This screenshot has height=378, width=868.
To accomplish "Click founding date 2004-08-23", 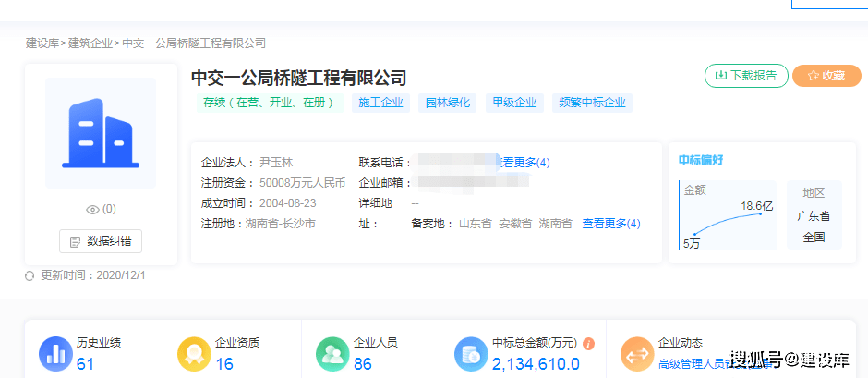I will click(288, 203).
